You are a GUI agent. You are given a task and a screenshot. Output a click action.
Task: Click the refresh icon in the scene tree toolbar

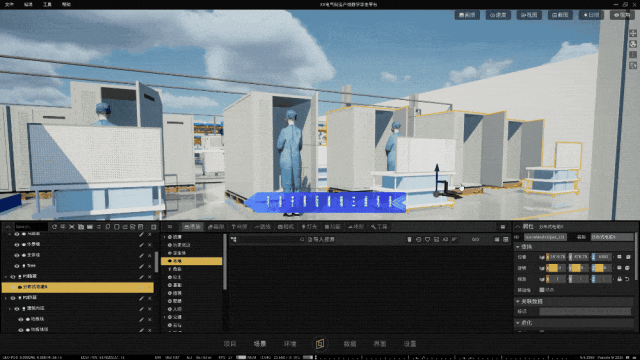[x=54, y=227]
